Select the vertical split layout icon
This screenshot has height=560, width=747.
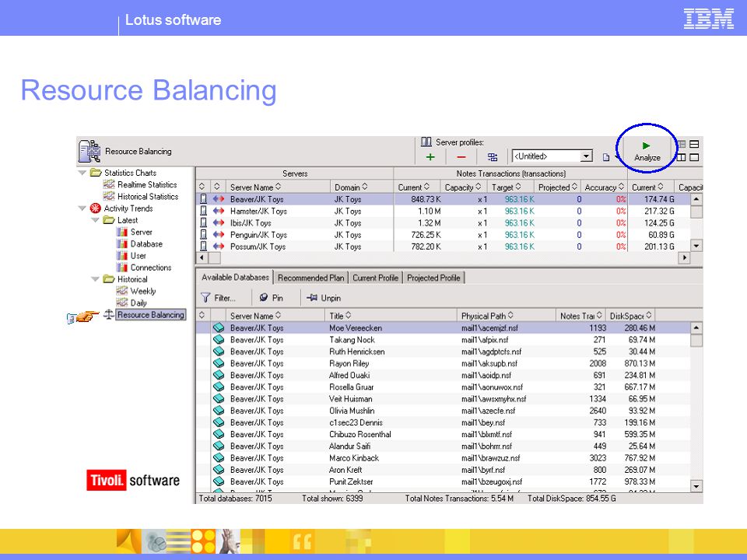pos(682,157)
